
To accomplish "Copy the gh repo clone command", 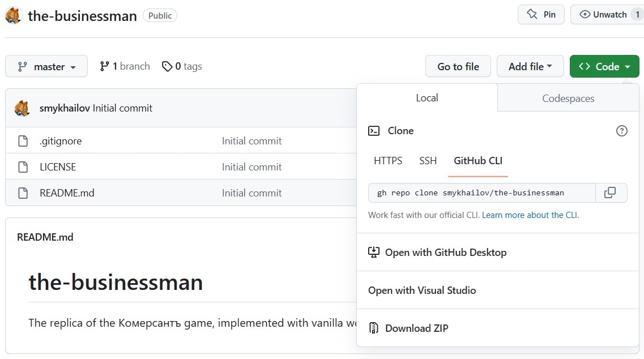I will coord(611,193).
